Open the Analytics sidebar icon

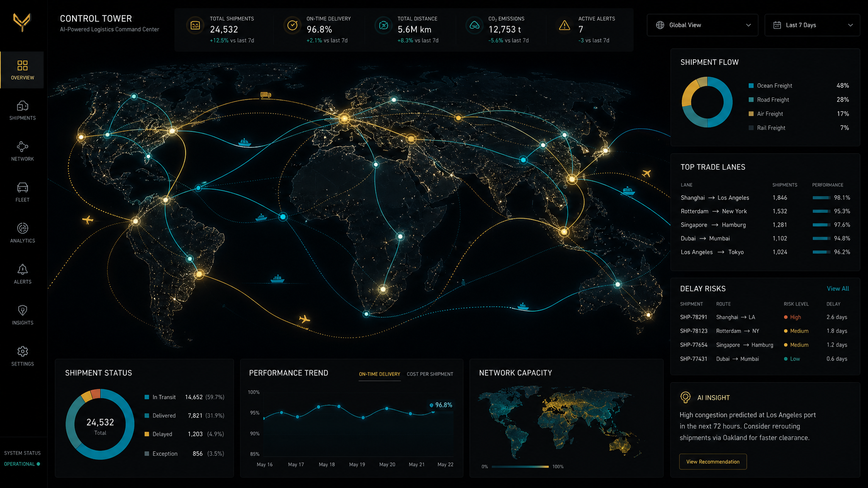click(x=22, y=228)
